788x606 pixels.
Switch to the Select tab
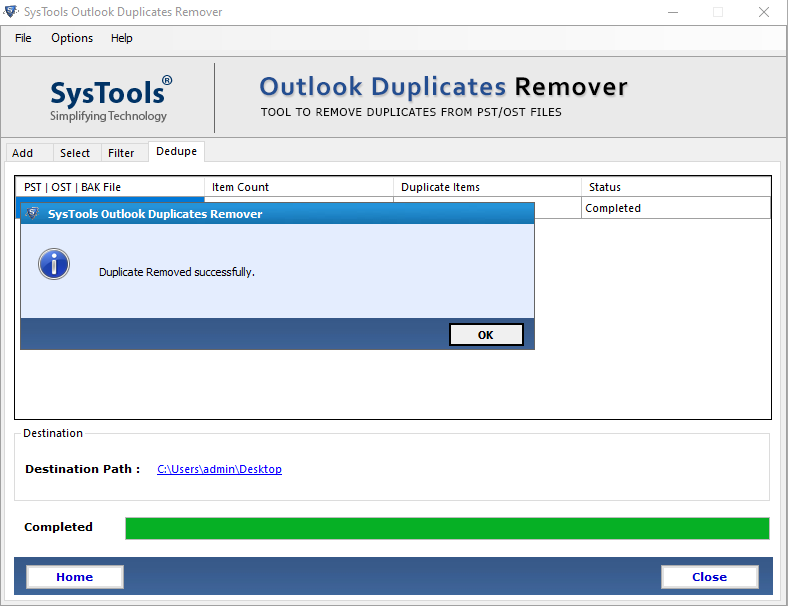pyautogui.click(x=76, y=153)
